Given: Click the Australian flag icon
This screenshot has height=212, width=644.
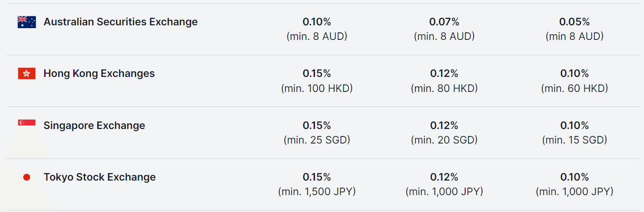Looking at the screenshot, I should (x=27, y=22).
